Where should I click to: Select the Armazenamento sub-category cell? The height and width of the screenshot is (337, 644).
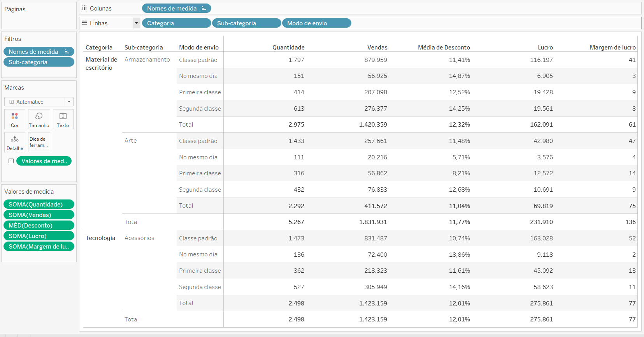[147, 59]
